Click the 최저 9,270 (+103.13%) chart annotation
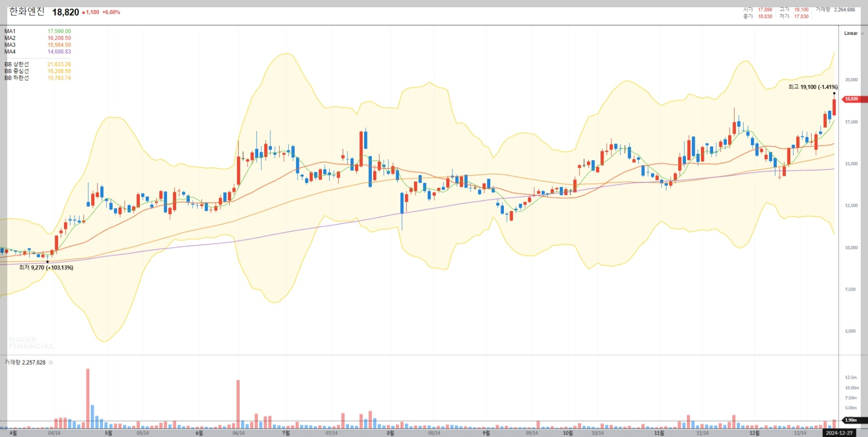Image resolution: width=868 pixels, height=437 pixels. click(x=46, y=267)
